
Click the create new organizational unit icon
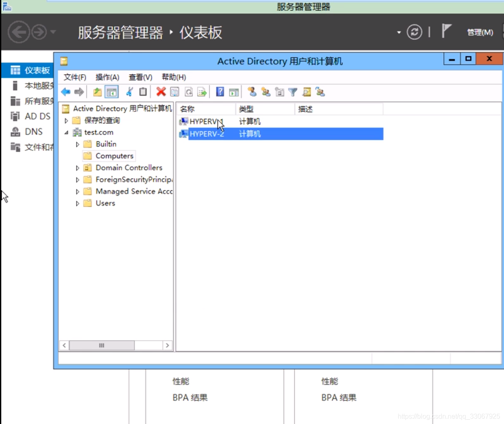click(x=279, y=92)
